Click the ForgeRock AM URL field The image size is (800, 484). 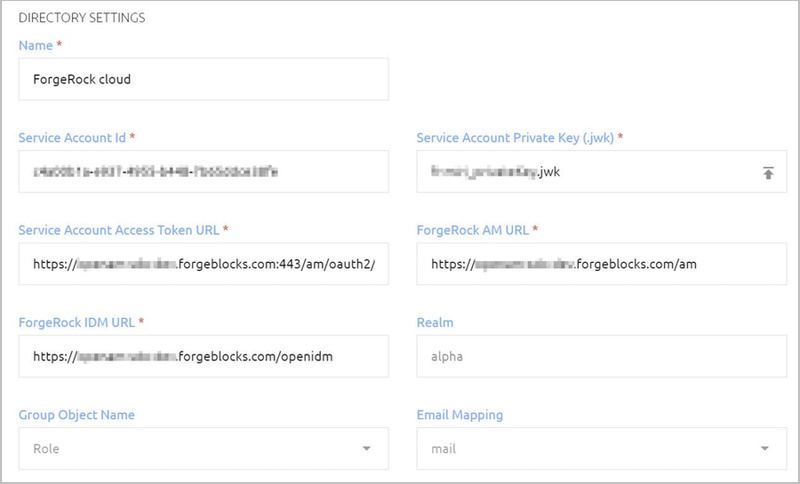[602, 264]
